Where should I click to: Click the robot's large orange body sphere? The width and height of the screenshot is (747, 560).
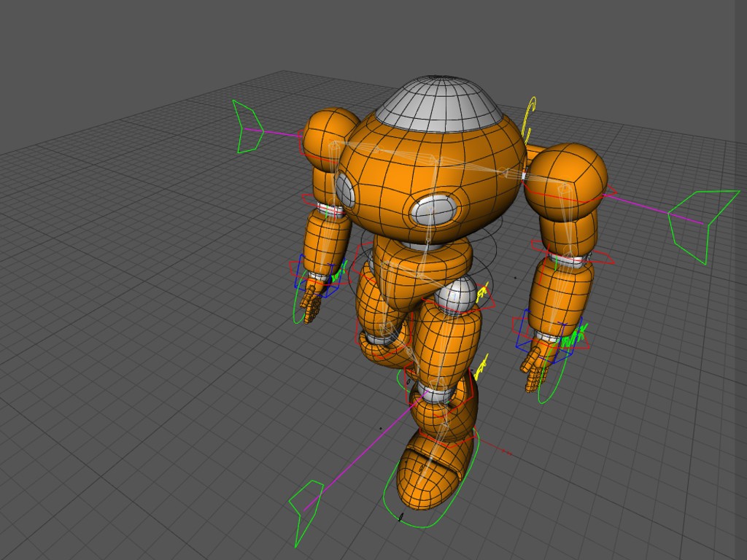[431, 176]
